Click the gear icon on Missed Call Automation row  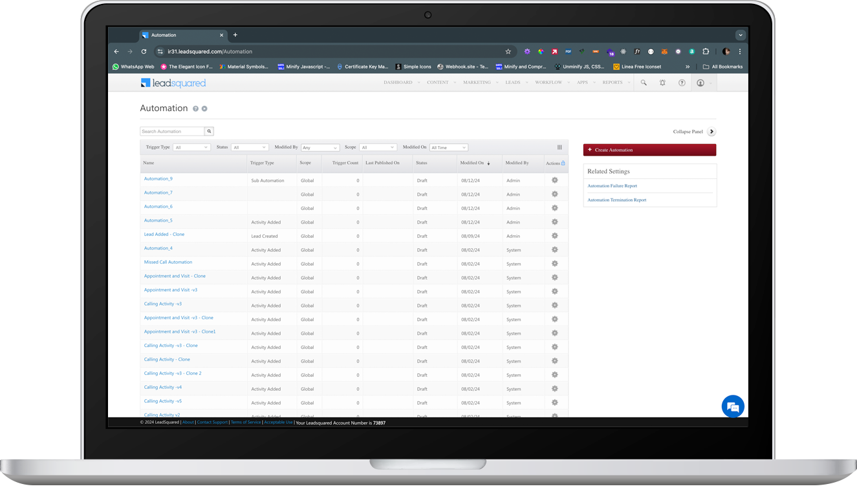click(554, 264)
